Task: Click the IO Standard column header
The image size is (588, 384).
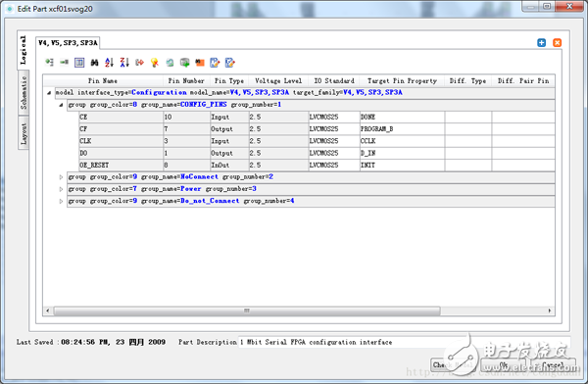Action: pos(334,80)
